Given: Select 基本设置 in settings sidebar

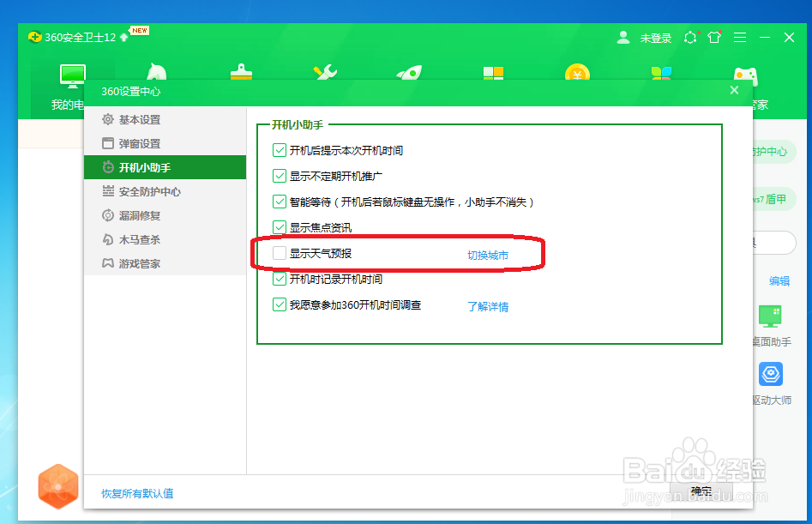Looking at the screenshot, I should pyautogui.click(x=165, y=119).
